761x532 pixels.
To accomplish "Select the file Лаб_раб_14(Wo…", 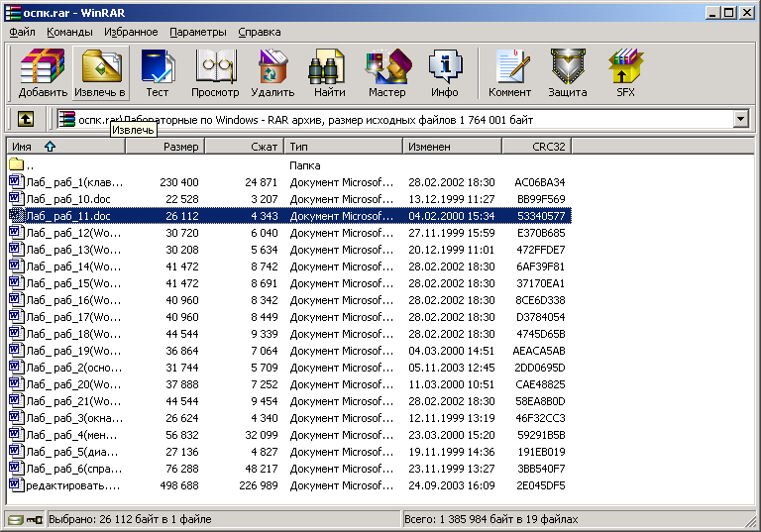I will pyautogui.click(x=73, y=266).
